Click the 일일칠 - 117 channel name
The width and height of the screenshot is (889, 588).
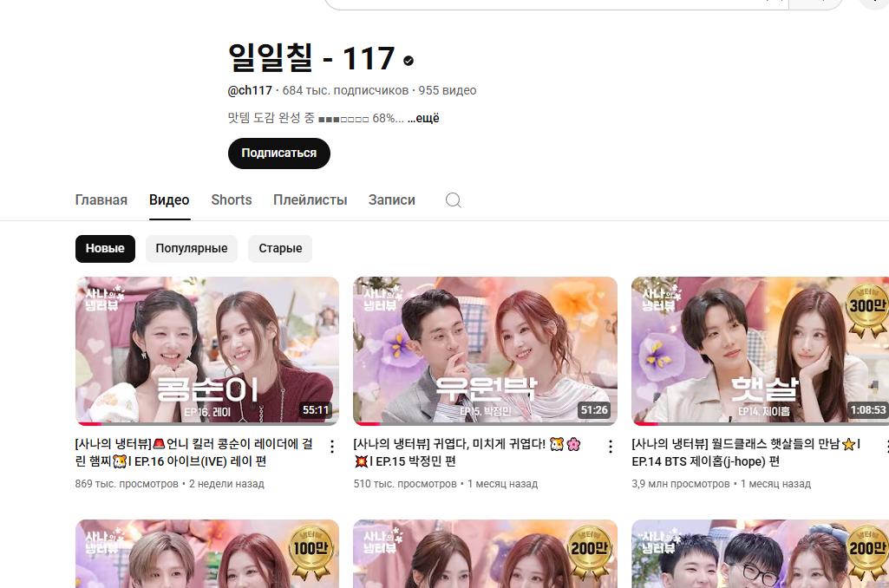click(x=311, y=58)
